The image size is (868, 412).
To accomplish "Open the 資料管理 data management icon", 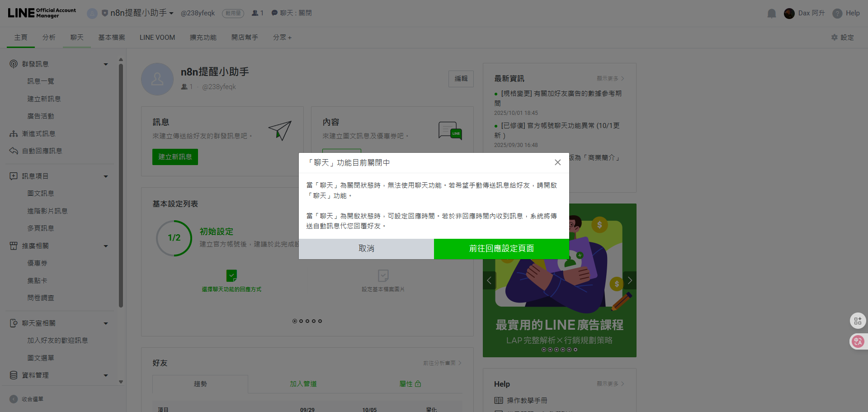I will [14, 375].
